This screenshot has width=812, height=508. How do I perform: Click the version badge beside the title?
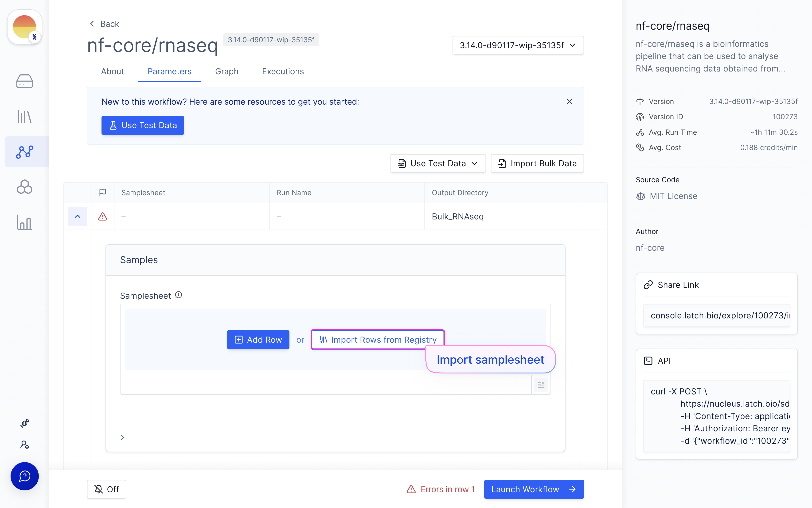coord(271,40)
